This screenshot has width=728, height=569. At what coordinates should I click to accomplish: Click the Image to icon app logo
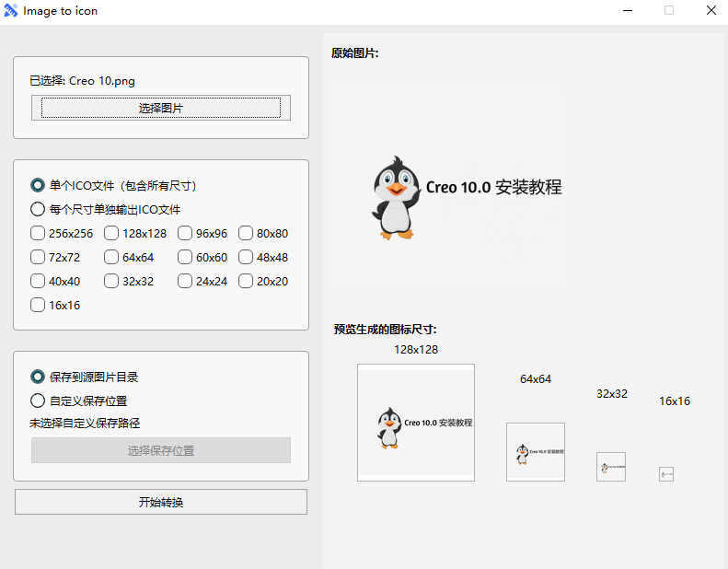pos(11,10)
